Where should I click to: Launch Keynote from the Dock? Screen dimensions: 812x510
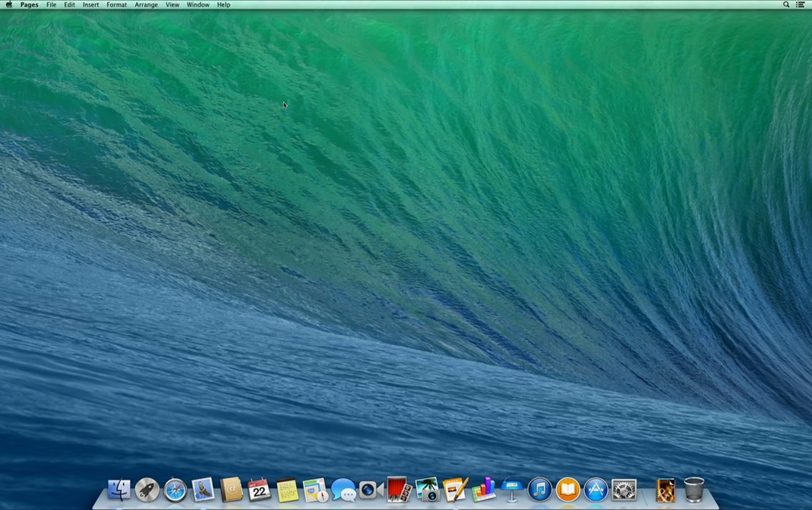point(511,489)
